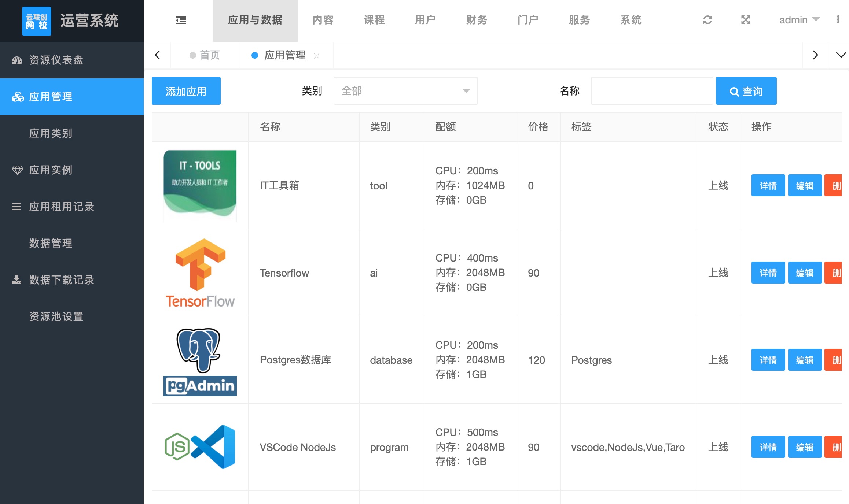Click the 云联创网校 logo icon

pos(37,21)
